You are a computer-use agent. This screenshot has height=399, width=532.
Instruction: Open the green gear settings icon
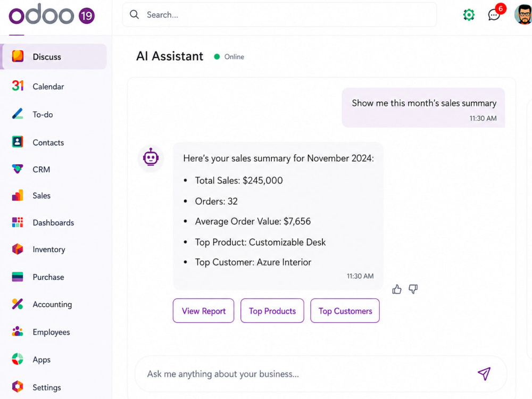(469, 14)
